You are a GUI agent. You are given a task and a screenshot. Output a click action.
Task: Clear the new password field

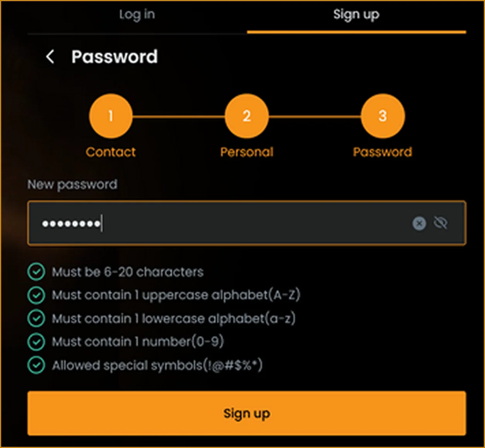tap(419, 223)
